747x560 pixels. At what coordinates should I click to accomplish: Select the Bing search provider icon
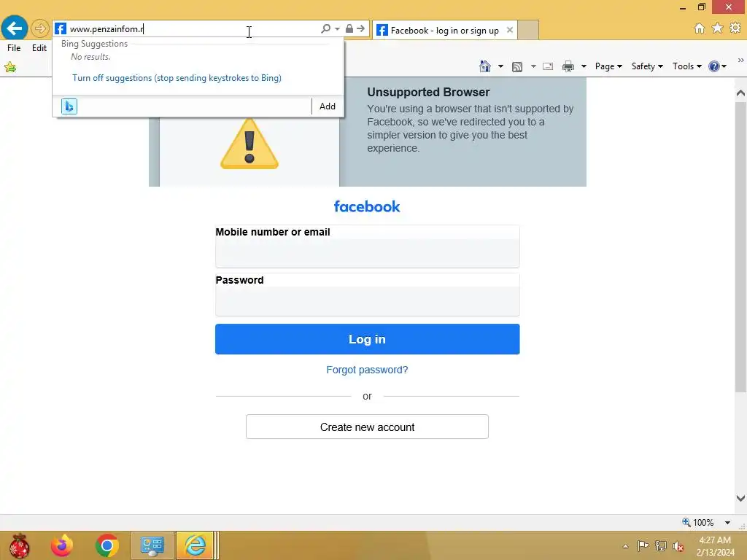(x=69, y=106)
